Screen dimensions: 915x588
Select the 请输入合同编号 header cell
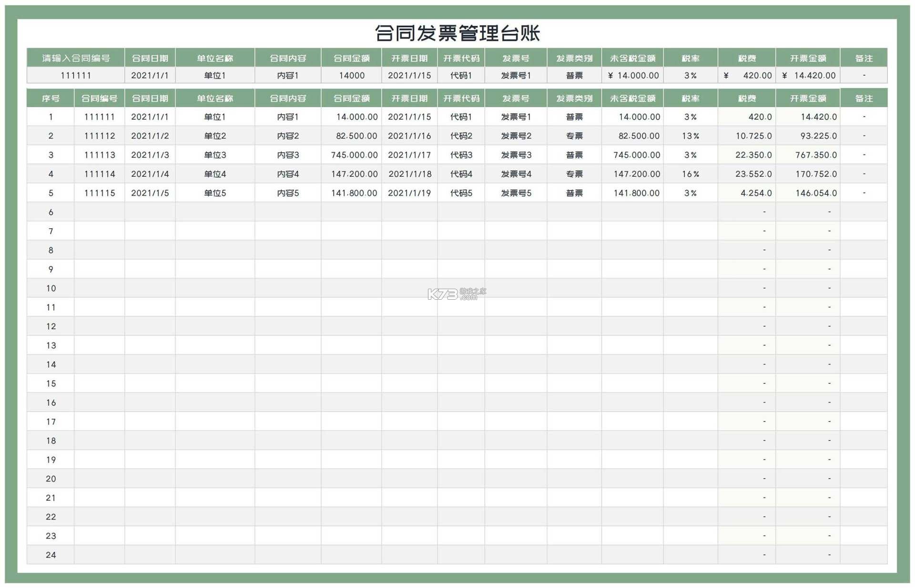point(76,58)
